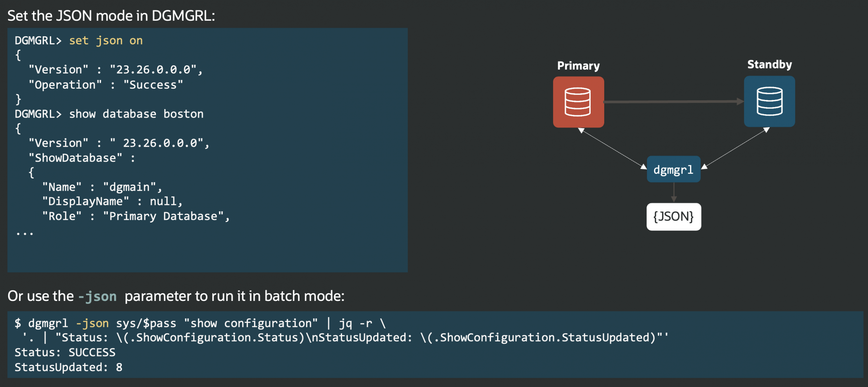Click the ellipsis at end of code block
Image resolution: width=868 pixels, height=387 pixels.
25,233
